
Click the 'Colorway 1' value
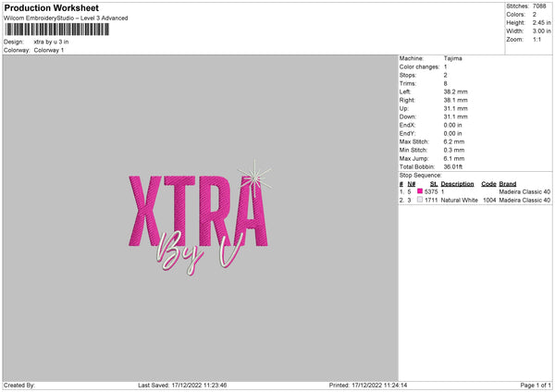tap(49, 50)
